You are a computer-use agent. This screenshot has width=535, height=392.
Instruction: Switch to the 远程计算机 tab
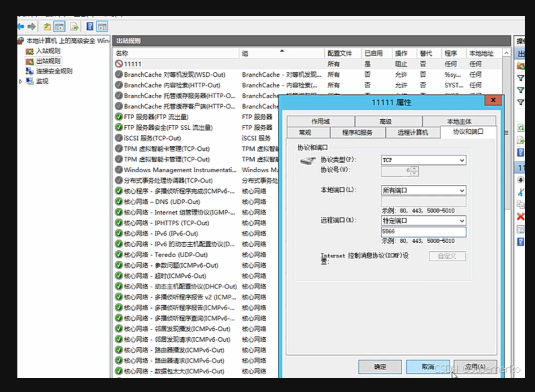(x=413, y=132)
